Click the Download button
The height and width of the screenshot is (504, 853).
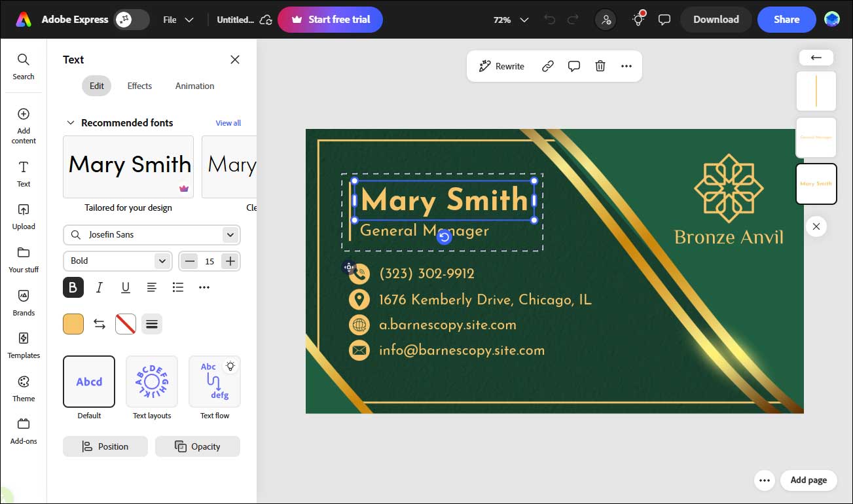716,20
